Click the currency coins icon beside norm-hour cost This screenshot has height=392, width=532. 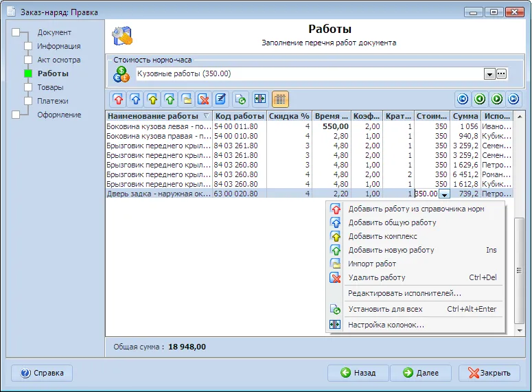coord(121,74)
